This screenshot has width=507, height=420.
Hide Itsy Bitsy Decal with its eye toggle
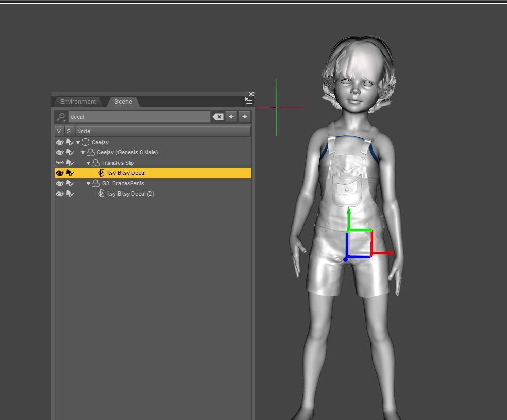59,172
